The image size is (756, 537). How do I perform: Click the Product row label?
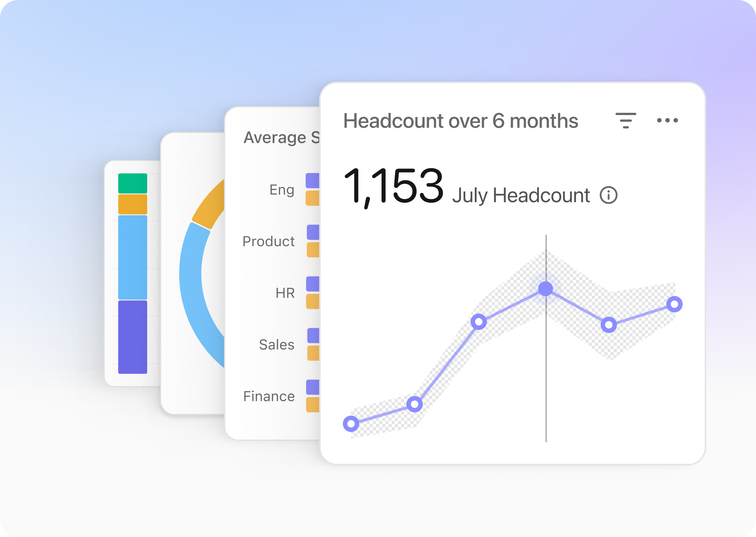tap(268, 241)
